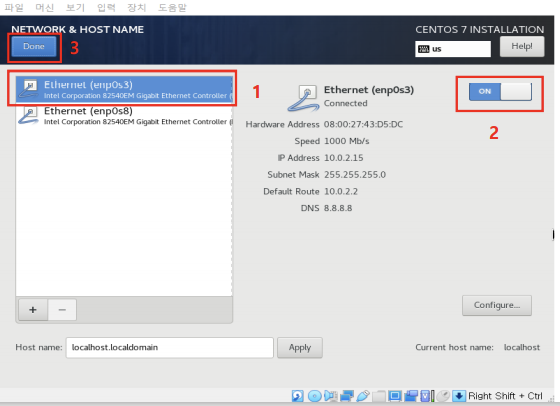
Task: Add a network device with plus button
Action: click(33, 310)
